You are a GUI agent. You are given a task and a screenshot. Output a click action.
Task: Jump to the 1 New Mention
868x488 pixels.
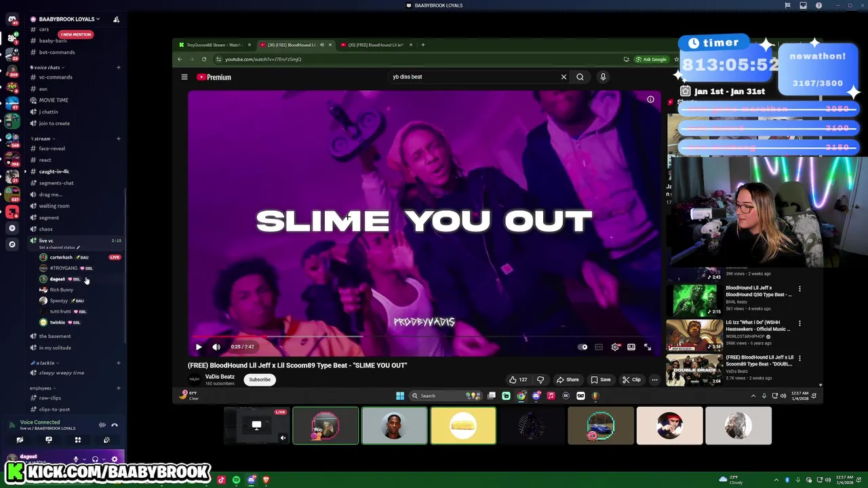[x=75, y=34]
